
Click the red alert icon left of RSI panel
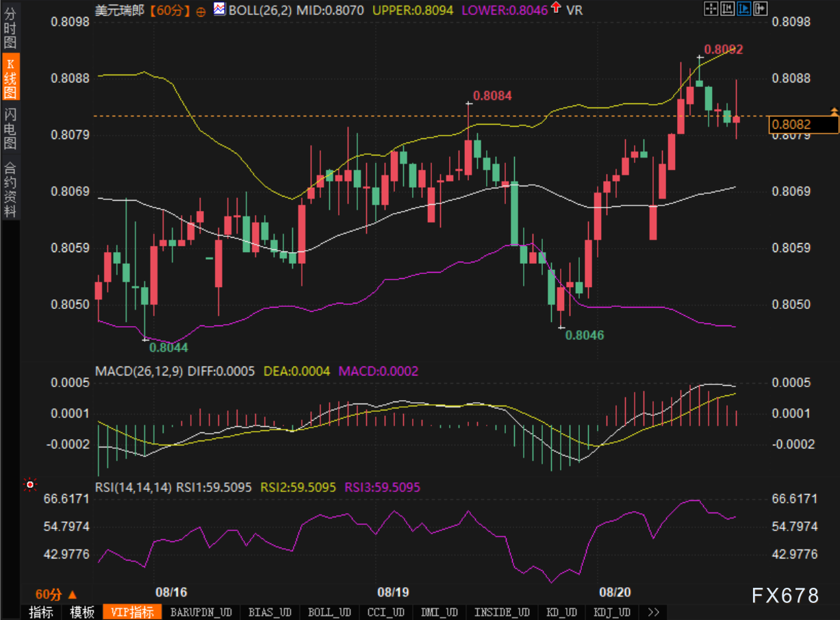click(x=29, y=485)
